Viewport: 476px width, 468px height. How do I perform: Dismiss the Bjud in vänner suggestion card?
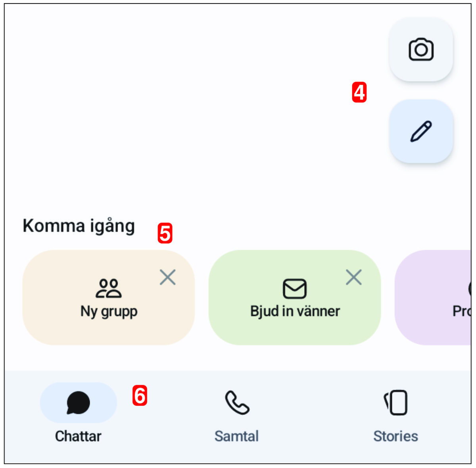353,277
